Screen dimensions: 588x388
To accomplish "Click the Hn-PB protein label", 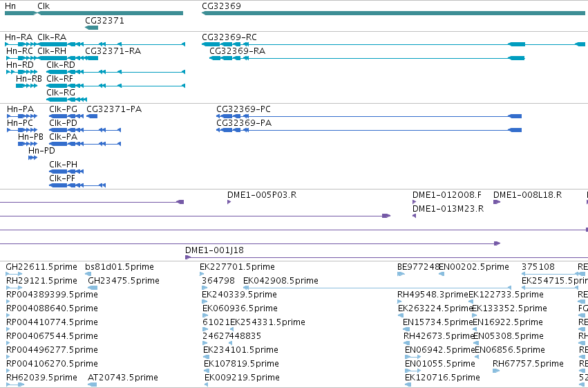I will coord(31,137).
